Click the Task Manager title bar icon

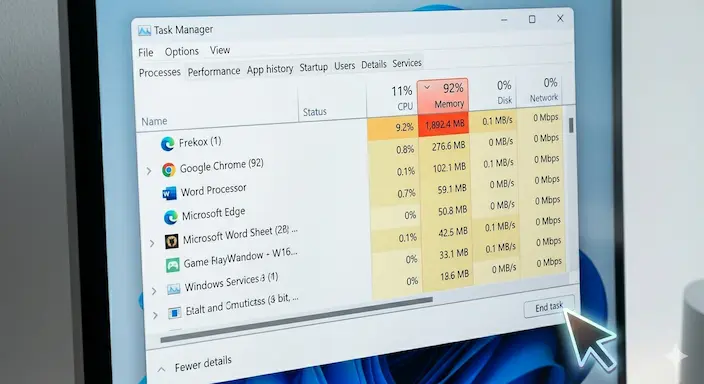point(144,31)
